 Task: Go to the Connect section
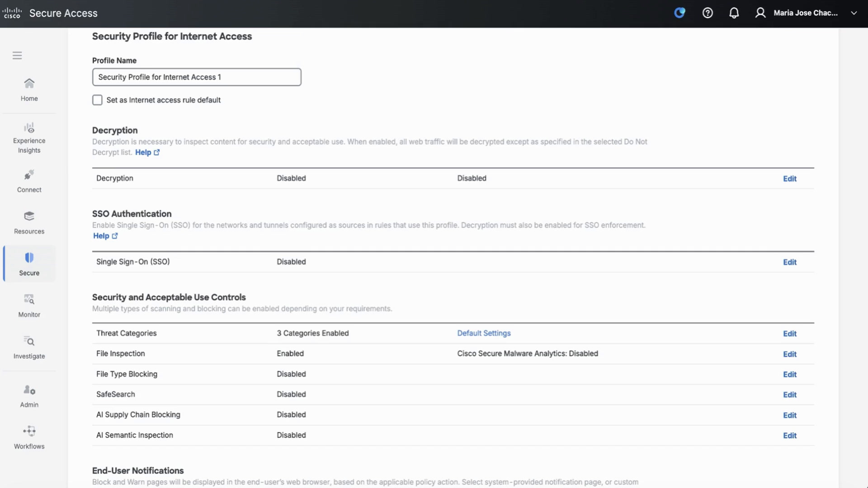tap(29, 181)
